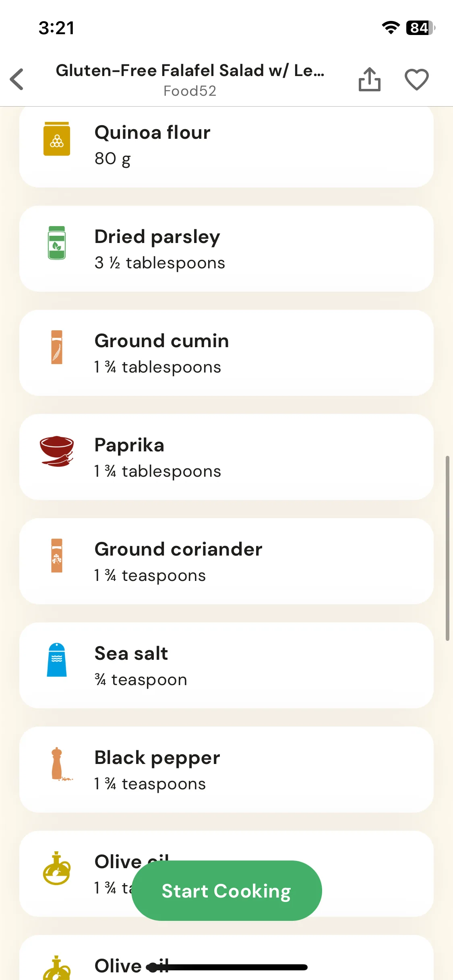
Task: Tap the truncated recipe title
Action: [190, 70]
